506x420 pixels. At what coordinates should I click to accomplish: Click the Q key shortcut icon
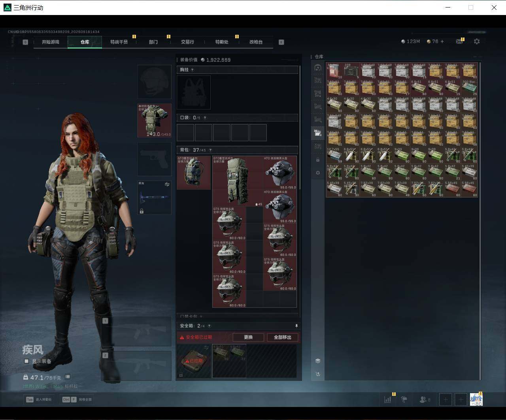[25, 42]
